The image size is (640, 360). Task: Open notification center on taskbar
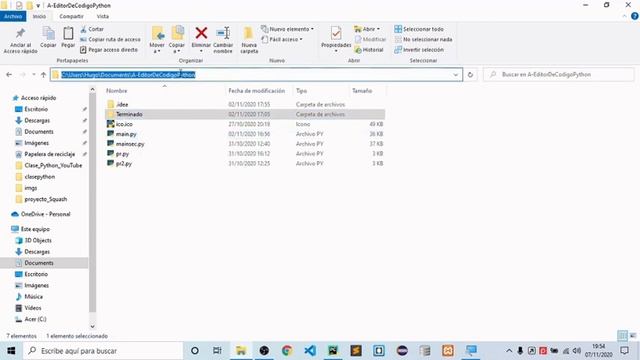(624, 351)
